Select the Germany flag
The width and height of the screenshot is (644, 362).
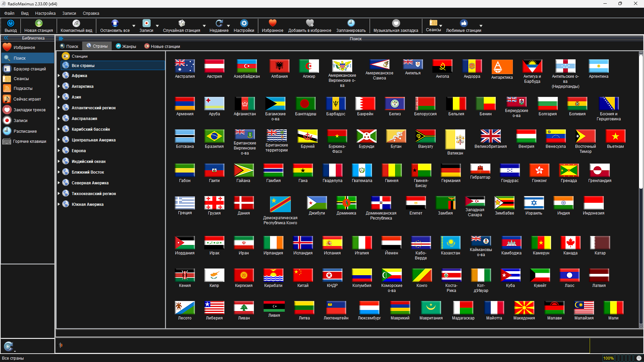pos(450,170)
